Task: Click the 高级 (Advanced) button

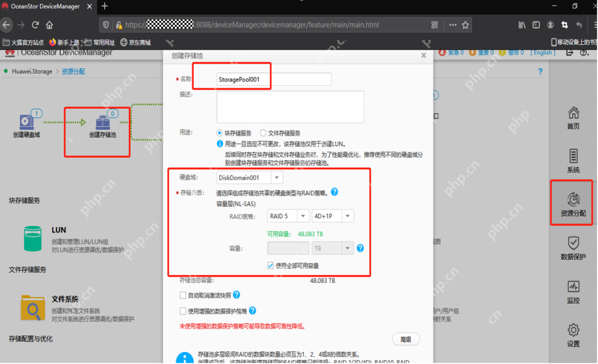Action: 406,339
